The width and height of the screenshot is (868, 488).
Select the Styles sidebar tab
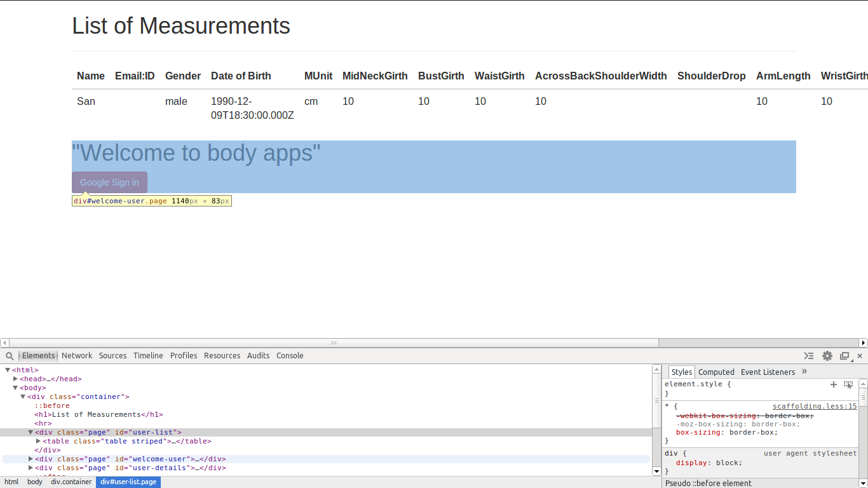click(682, 372)
